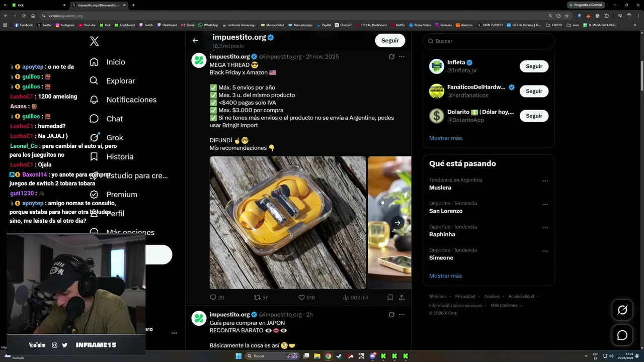Open the San Lorenzo trending topic

point(446,211)
